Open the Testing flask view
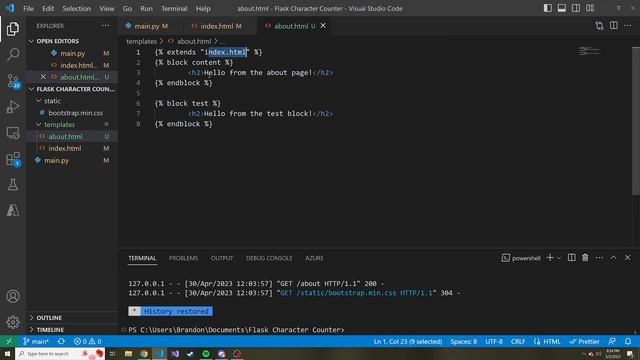640x360 pixels. click(13, 184)
